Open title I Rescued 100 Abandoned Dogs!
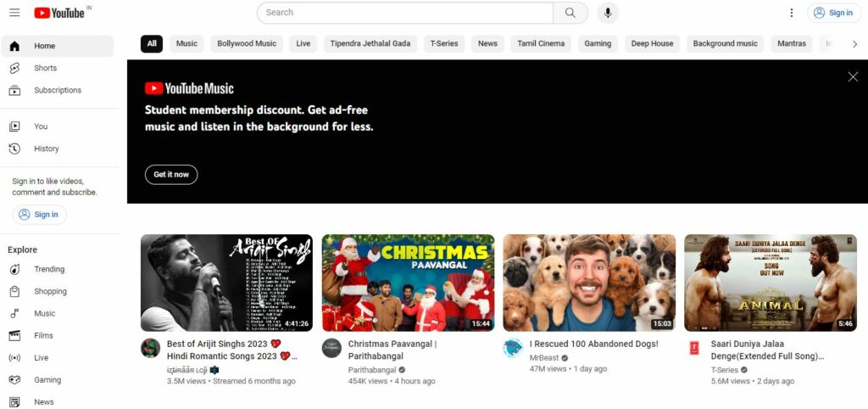The width and height of the screenshot is (868, 409). click(594, 345)
